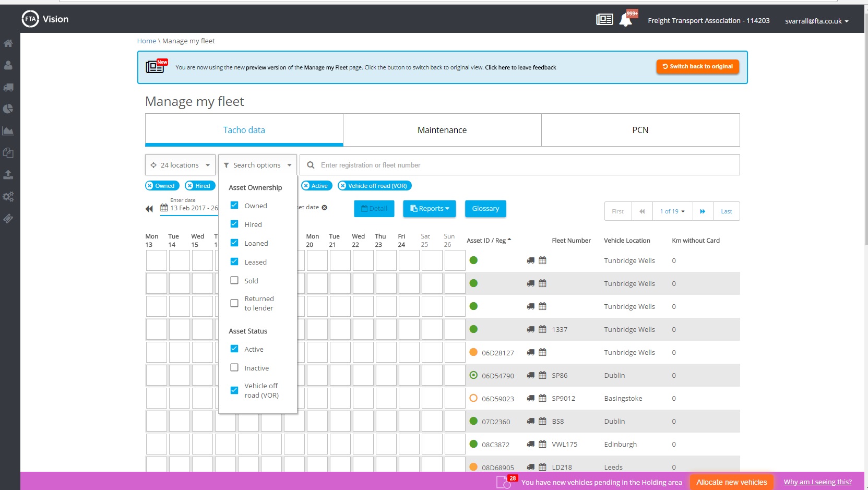Click the reset date circle icon

324,208
